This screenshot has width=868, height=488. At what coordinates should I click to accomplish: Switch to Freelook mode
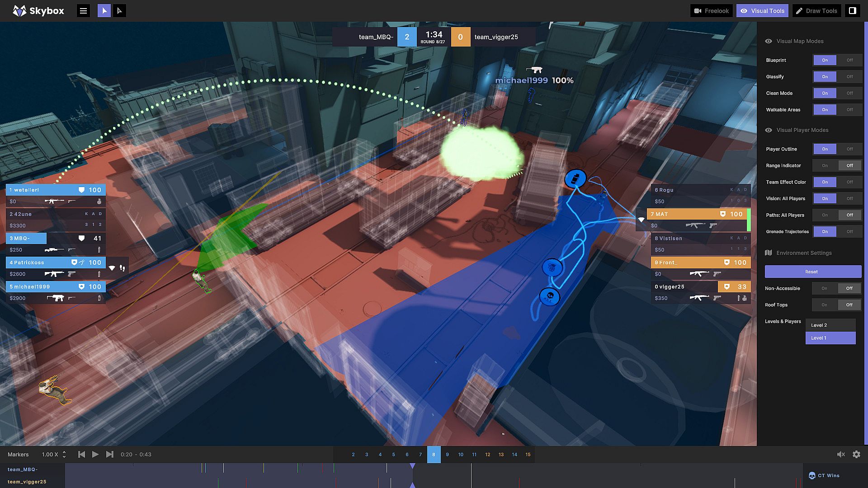tap(712, 11)
